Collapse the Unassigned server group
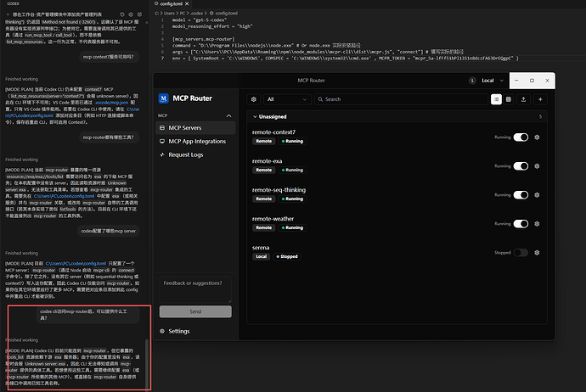This screenshot has height=392, width=586. [x=255, y=117]
